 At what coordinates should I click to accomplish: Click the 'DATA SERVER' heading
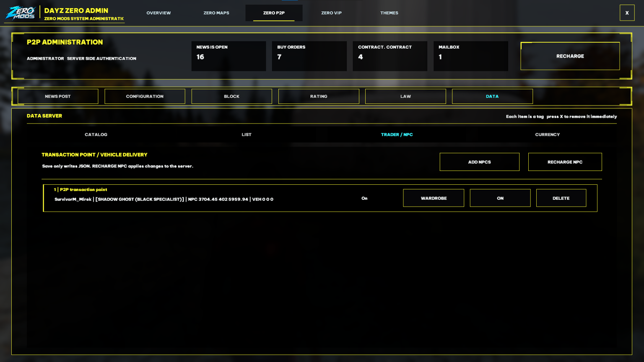click(x=44, y=116)
